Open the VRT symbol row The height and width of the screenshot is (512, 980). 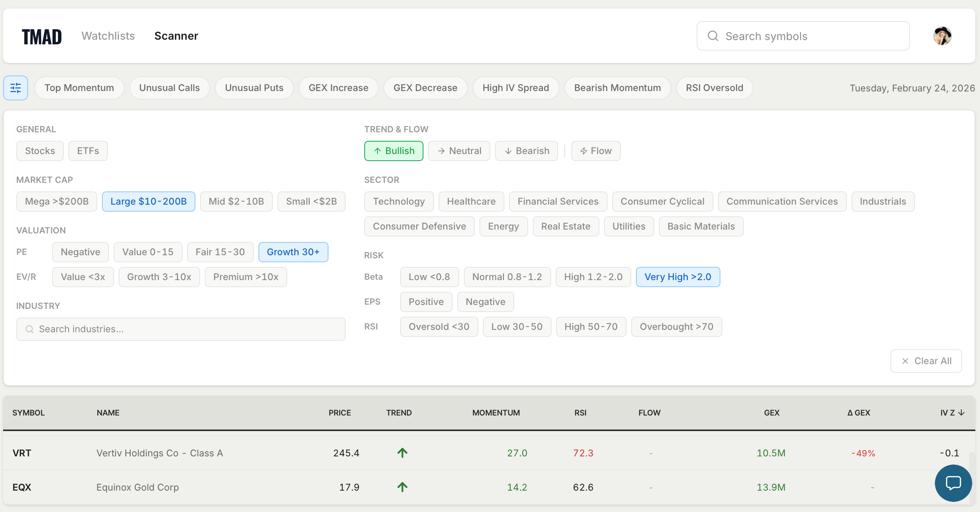point(22,453)
